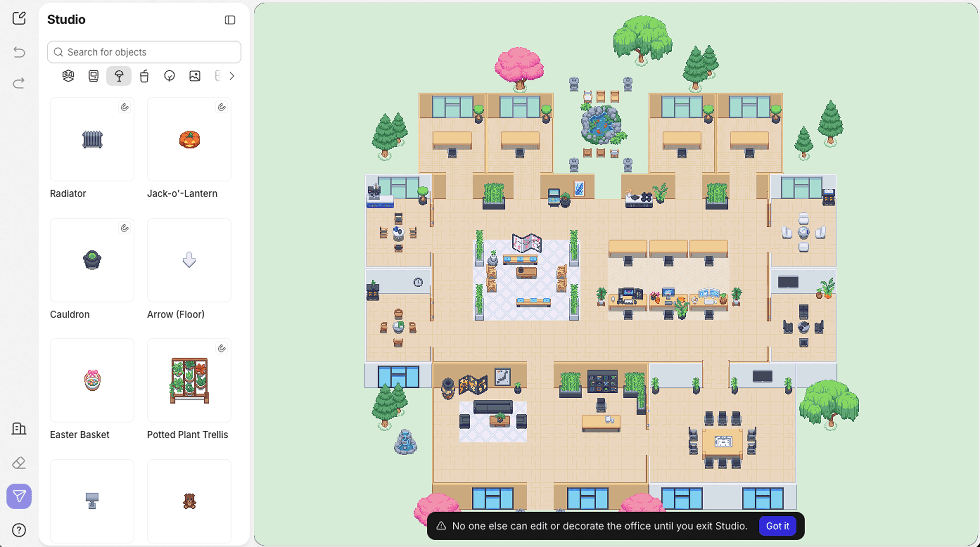
Task: Select the dark sofa in the lounge
Action: pos(493,407)
